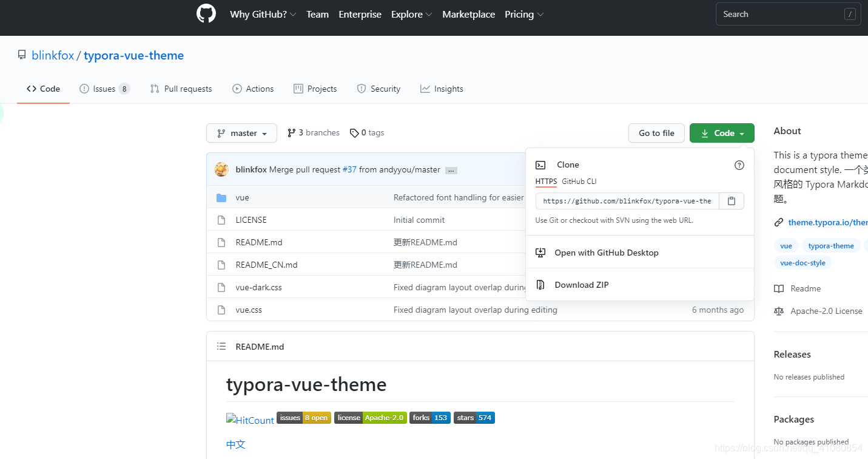
Task: Open the Pull requests tab
Action: 181,89
